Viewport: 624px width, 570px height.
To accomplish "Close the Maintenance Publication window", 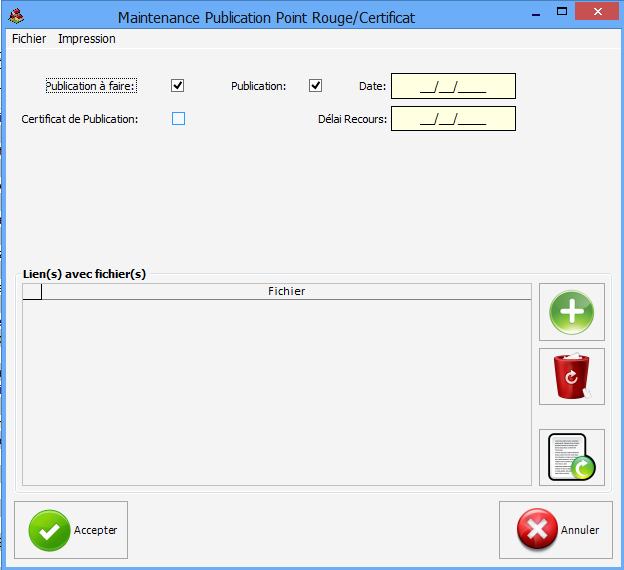I will (x=597, y=11).
